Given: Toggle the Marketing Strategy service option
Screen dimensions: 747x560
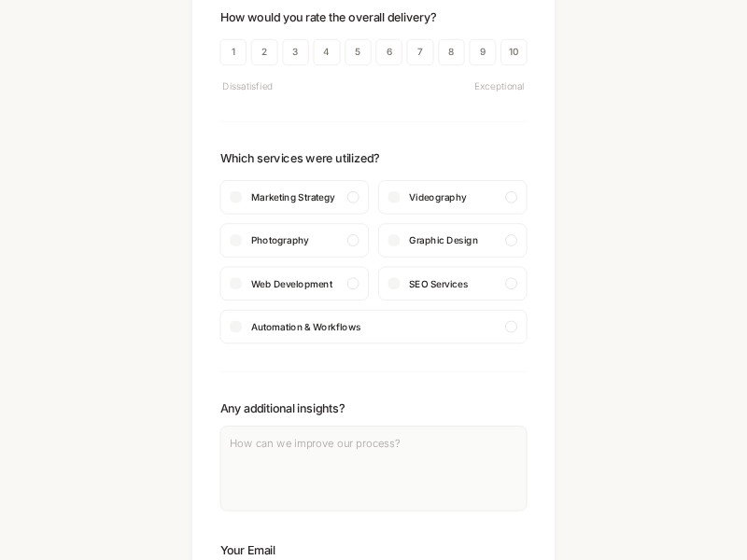Looking at the screenshot, I should pyautogui.click(x=294, y=197).
